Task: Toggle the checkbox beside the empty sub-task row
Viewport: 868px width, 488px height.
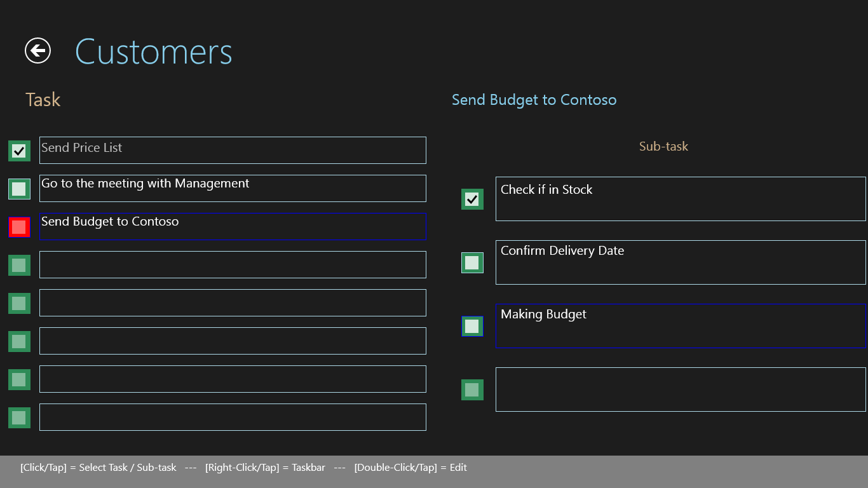Action: [472, 390]
